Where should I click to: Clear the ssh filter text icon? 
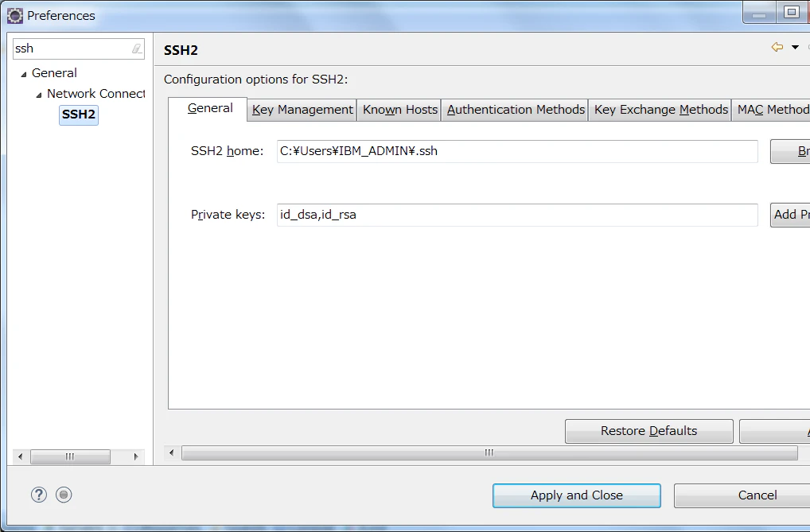tap(136, 49)
